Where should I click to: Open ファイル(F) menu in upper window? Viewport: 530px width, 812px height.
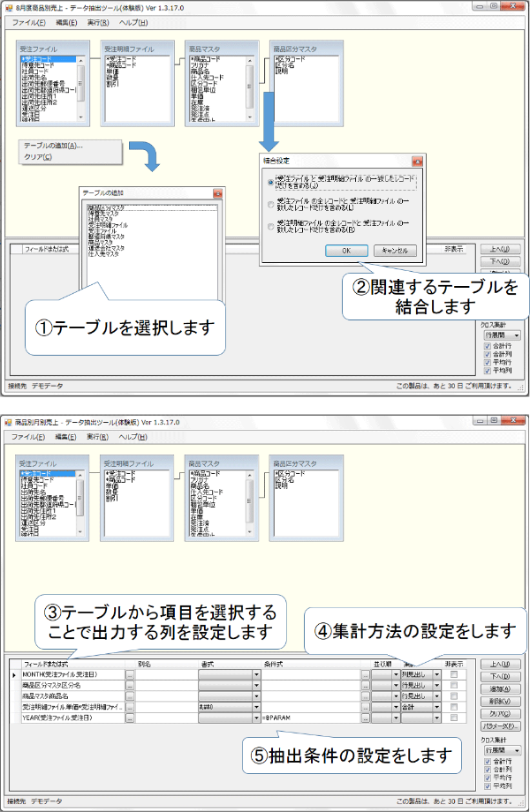29,22
